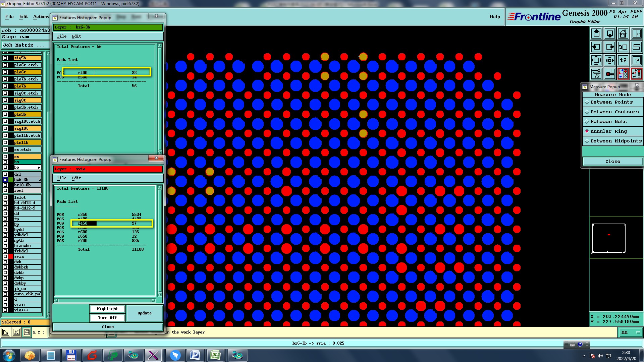Screen dimensions: 644x362
Task: Open the File menu in main window
Action: 9,16
